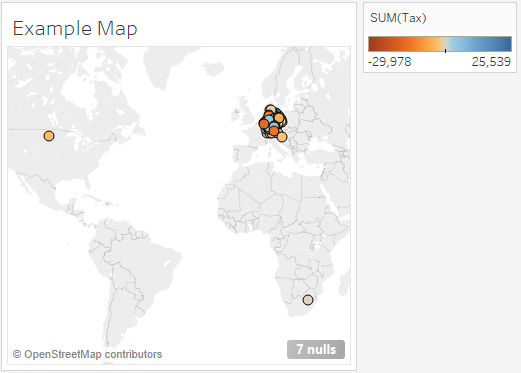
Task: Select the dark orange marker over western Germany
Action: tap(264, 124)
